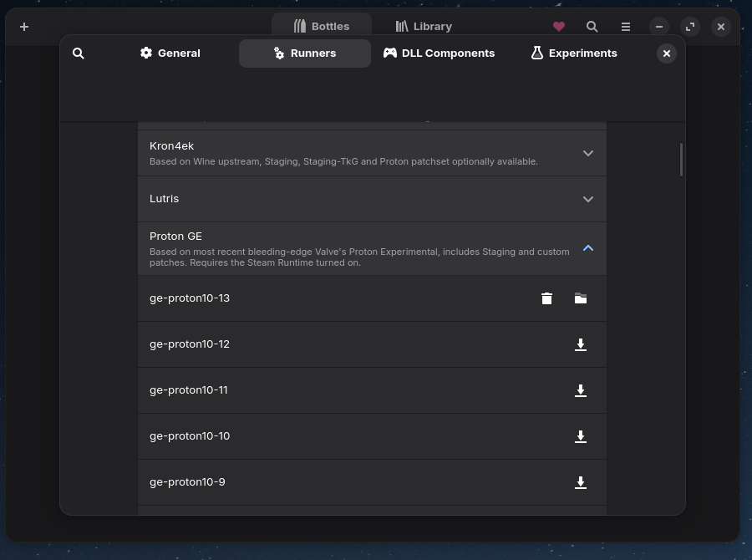
Task: Create a new bottle with plus button
Action: [x=24, y=27]
